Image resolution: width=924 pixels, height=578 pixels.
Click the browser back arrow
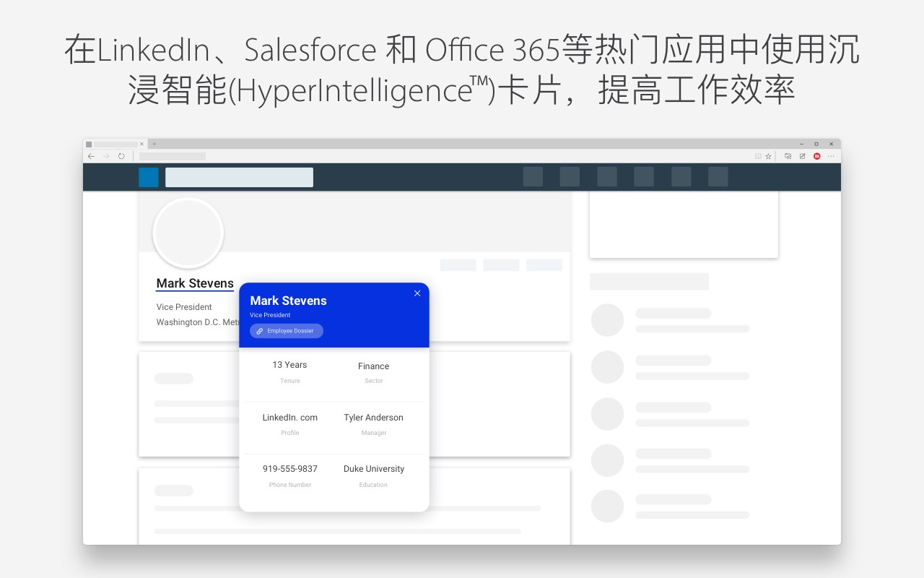(91, 156)
